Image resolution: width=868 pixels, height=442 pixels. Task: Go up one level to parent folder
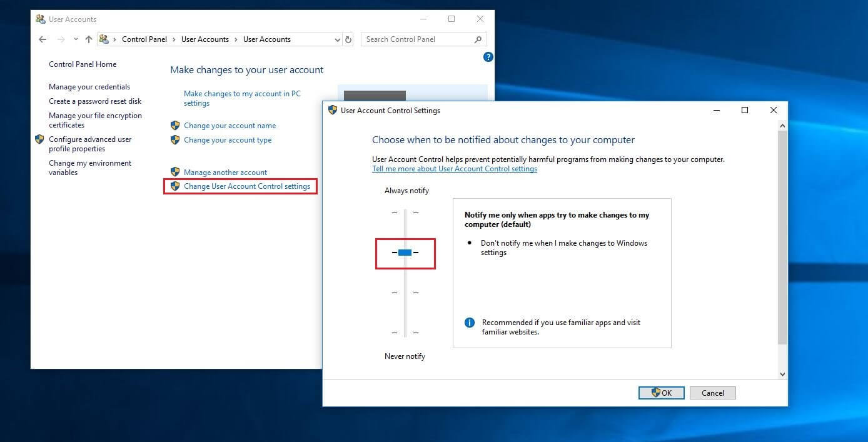pyautogui.click(x=89, y=39)
